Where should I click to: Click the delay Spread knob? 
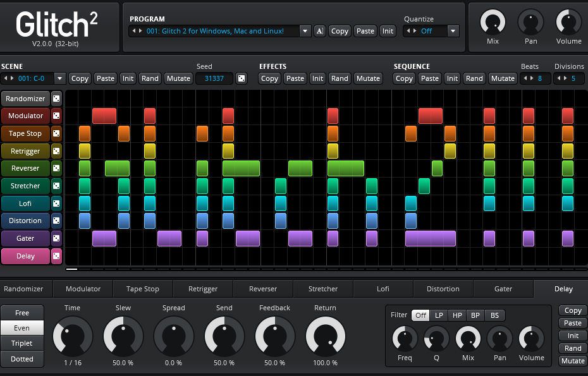click(174, 336)
